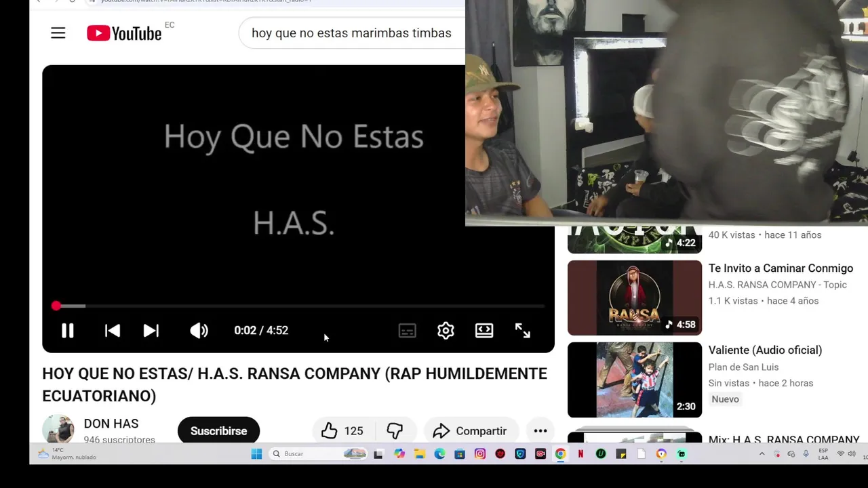
Task: Seek on the red video progress bar
Action: (298, 306)
